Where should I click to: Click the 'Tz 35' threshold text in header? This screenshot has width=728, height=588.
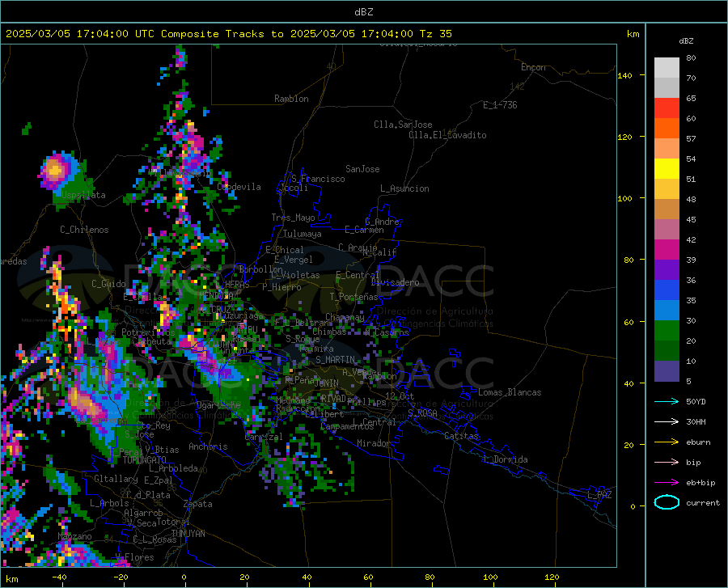click(435, 33)
